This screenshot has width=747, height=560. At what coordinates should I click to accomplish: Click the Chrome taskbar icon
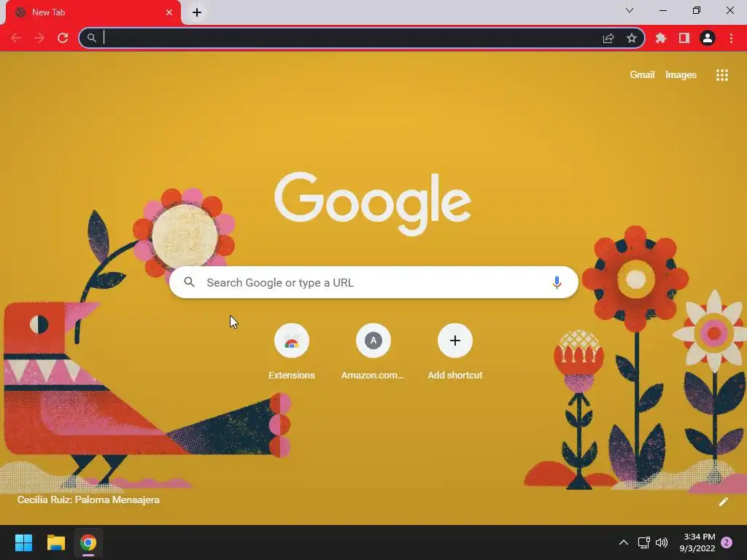point(88,542)
